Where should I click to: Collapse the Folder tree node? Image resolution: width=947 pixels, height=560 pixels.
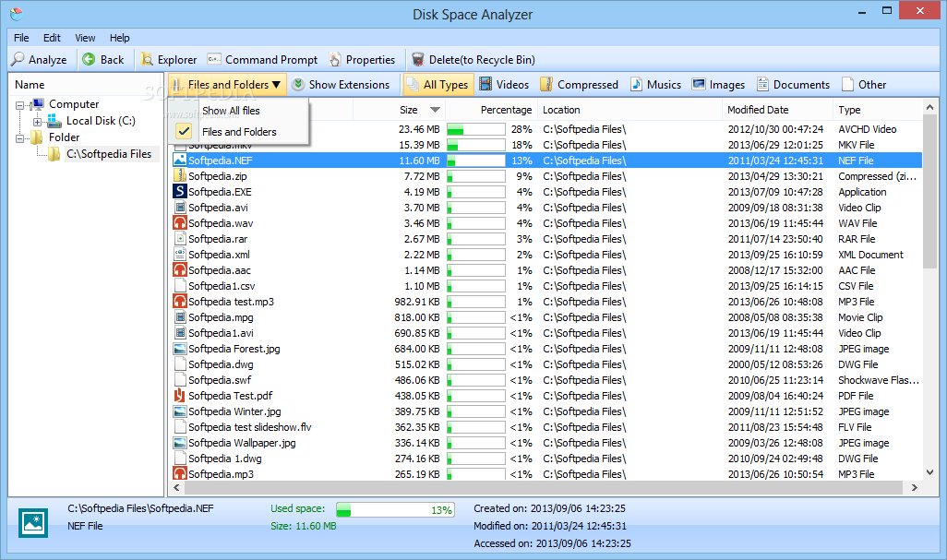(19, 138)
